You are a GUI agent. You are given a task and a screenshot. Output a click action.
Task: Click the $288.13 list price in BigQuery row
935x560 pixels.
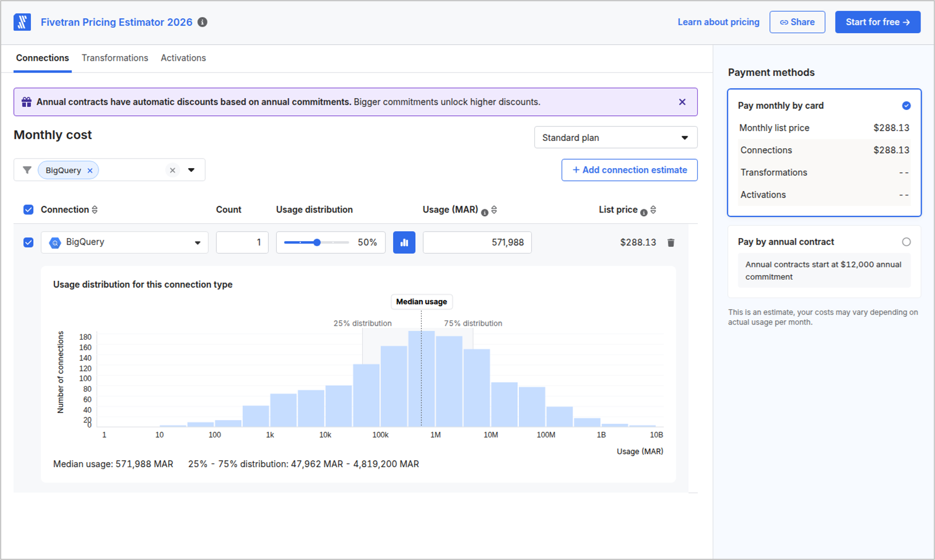(x=638, y=242)
